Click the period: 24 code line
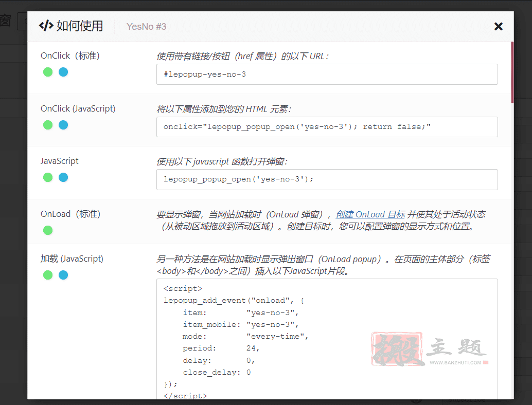The image size is (532, 405). pos(221,348)
